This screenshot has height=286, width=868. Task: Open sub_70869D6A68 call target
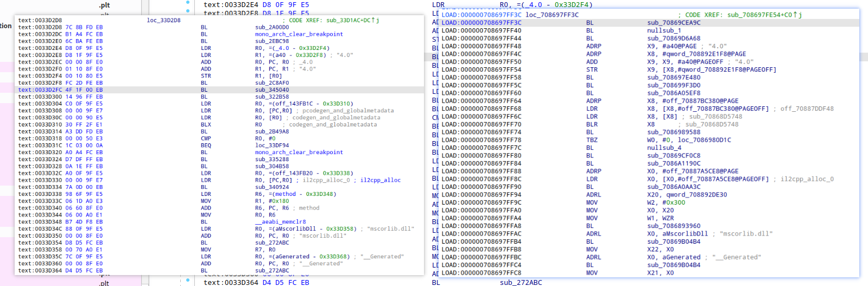tap(674, 39)
